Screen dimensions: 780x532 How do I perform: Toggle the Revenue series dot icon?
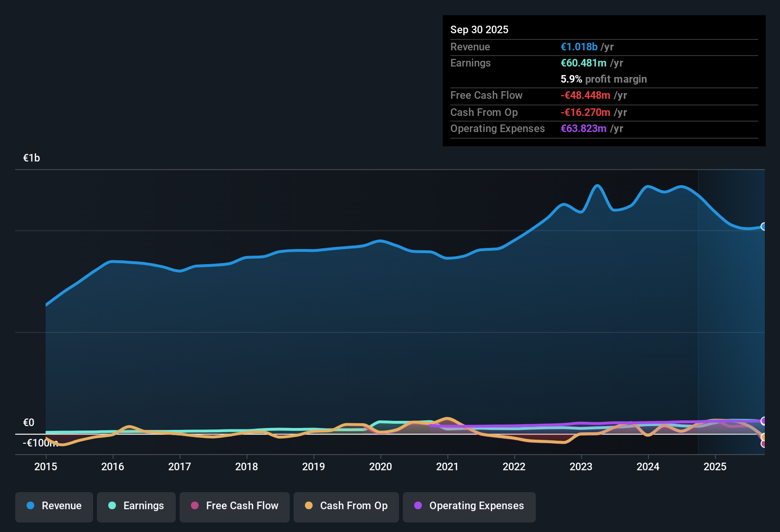point(30,506)
